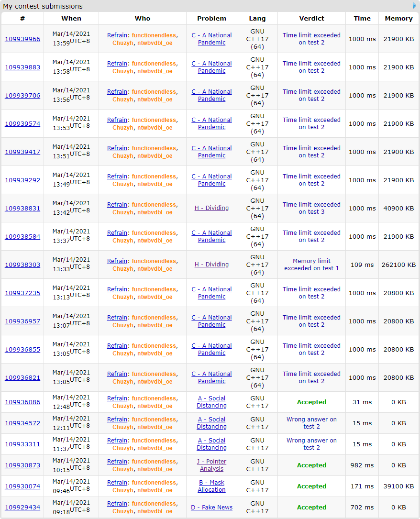The image size is (420, 519).
Task: Open submission 109930873
Action: [22, 465]
